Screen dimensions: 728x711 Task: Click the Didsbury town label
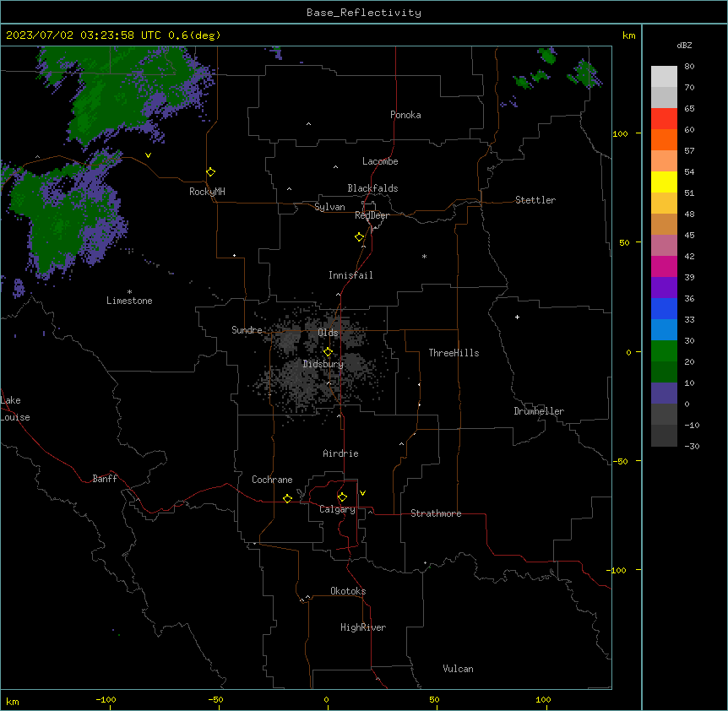323,364
